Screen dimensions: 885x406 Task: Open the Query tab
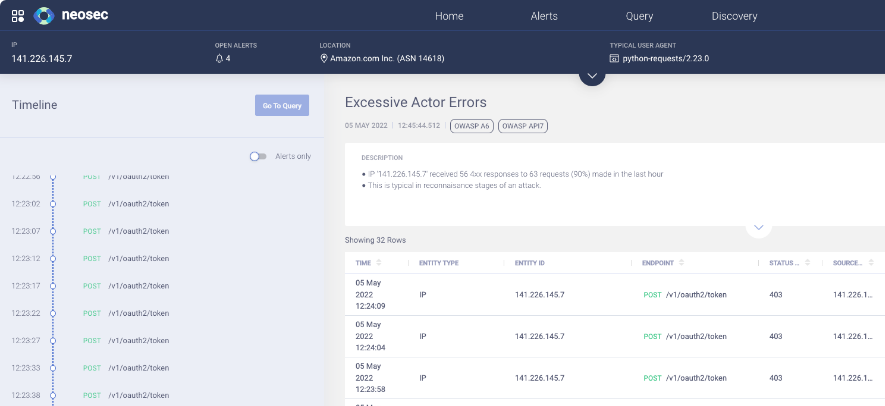pyautogui.click(x=639, y=16)
